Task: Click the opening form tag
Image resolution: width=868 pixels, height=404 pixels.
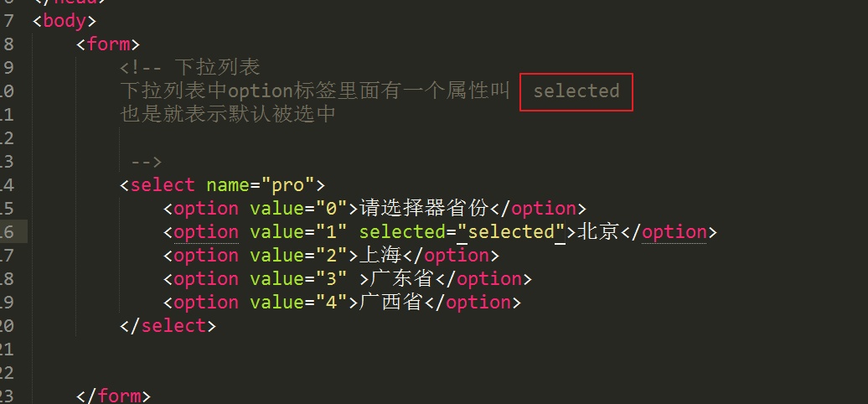Action: pos(107,44)
